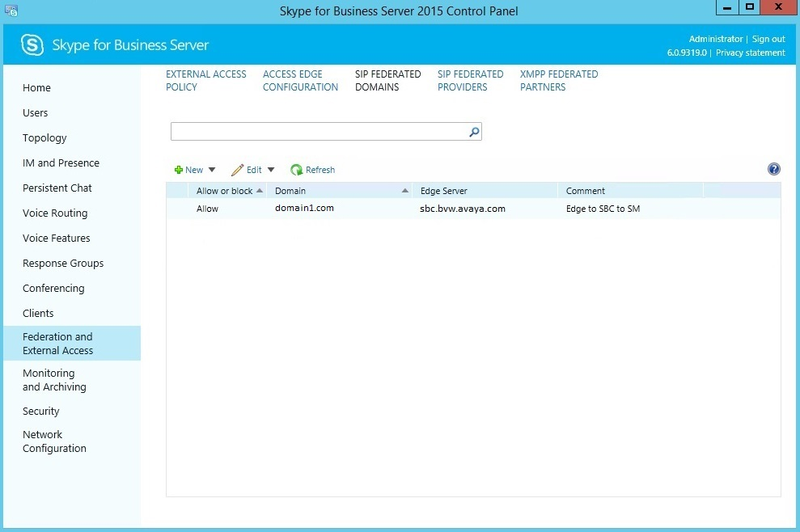Close the Control Panel window
Screen dimensions: 800x532
[x=778, y=7]
